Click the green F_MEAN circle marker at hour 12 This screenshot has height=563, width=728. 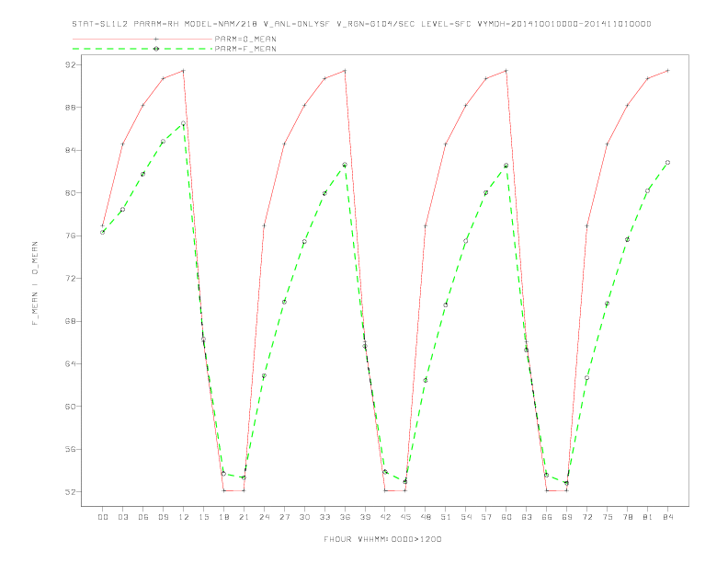tap(184, 123)
